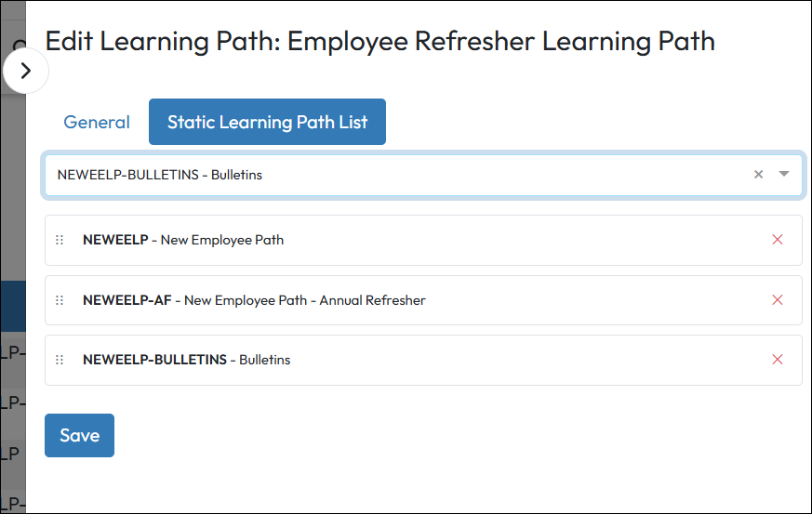Click the 'Annual Refresher' description text

(372, 300)
